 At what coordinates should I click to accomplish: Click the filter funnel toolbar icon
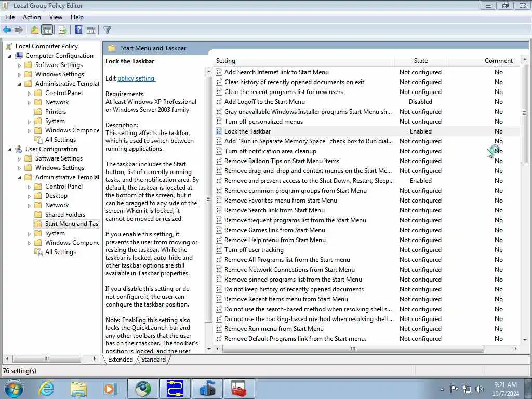107,30
